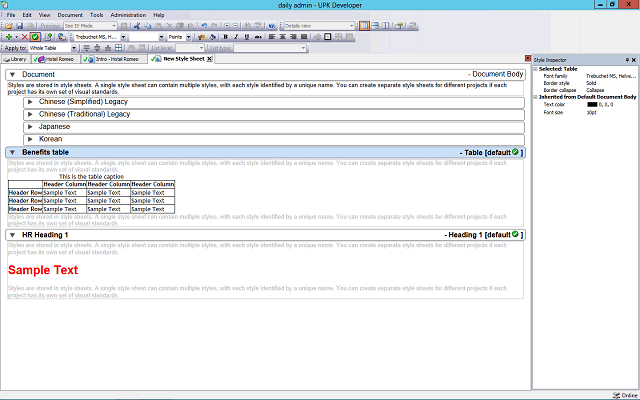The width and height of the screenshot is (640, 400).
Task: Open the Administration menu
Action: [x=128, y=15]
